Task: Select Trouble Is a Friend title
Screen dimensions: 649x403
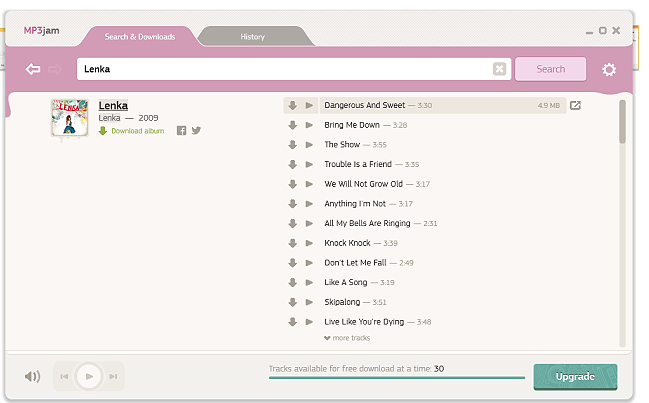Action: (358, 164)
